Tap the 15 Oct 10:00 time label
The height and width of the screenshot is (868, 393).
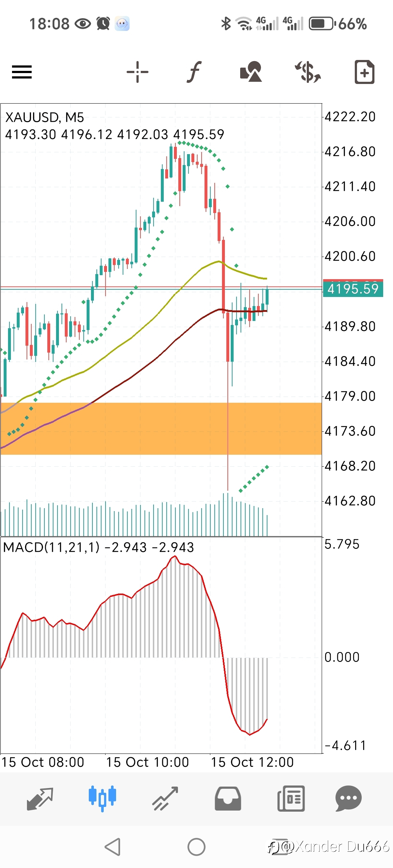[147, 762]
